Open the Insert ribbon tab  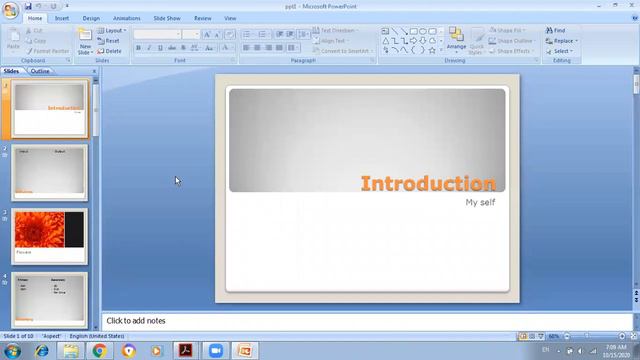pyautogui.click(x=62, y=18)
